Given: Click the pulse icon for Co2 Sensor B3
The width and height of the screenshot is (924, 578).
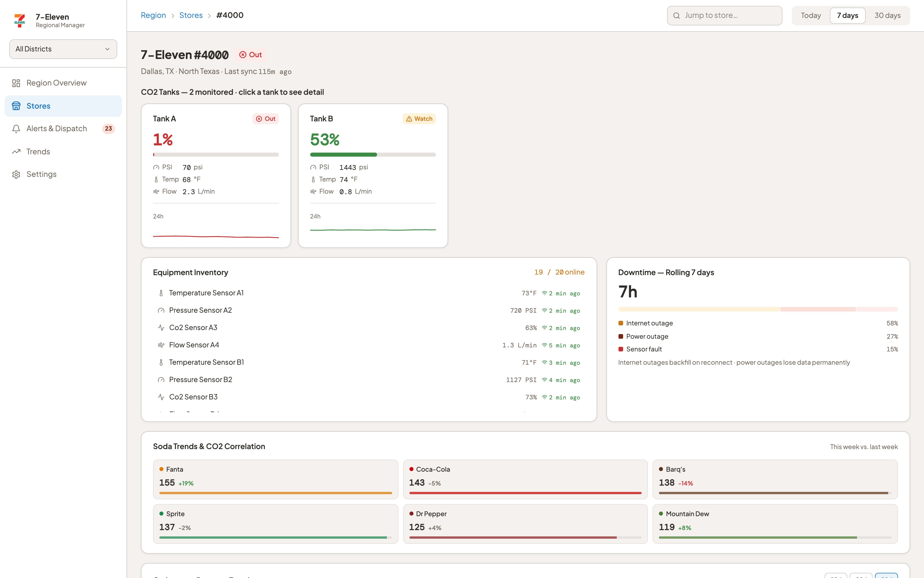Looking at the screenshot, I should (x=161, y=397).
